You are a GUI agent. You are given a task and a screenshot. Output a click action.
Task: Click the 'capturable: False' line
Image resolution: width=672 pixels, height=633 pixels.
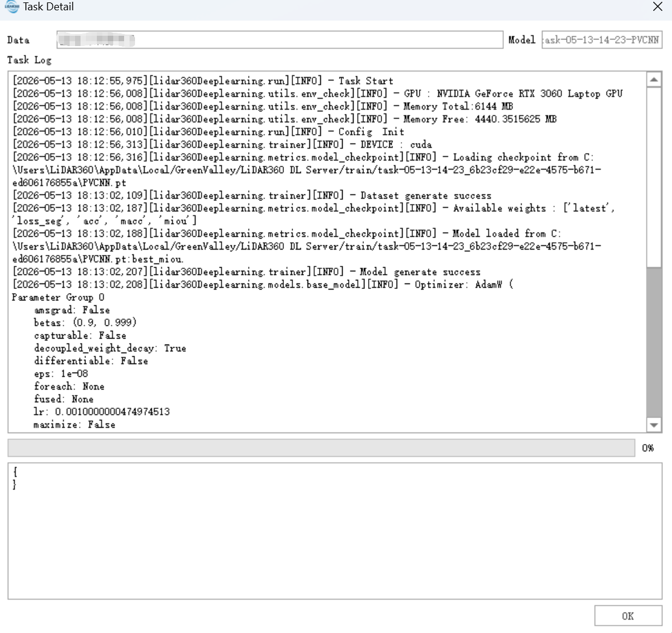click(80, 336)
